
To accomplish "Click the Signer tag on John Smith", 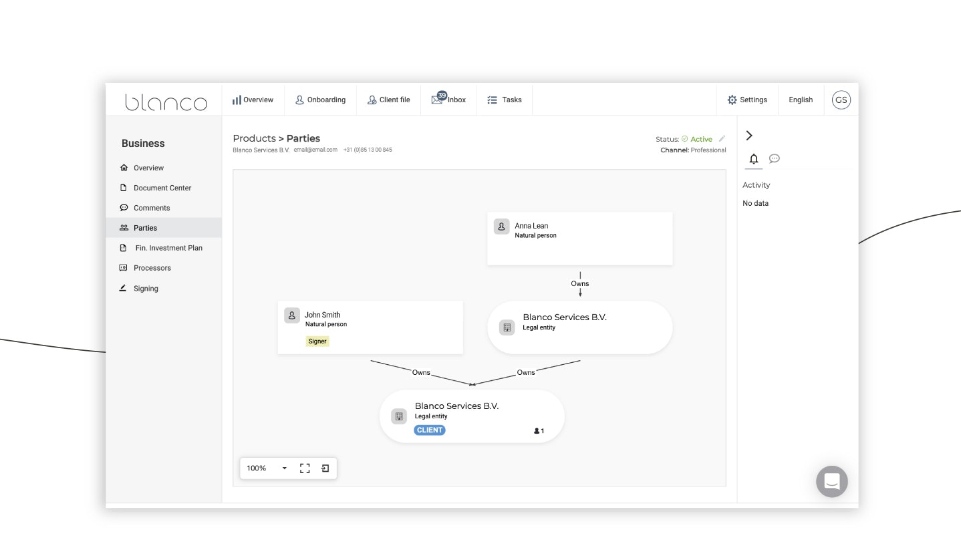I will (x=317, y=341).
